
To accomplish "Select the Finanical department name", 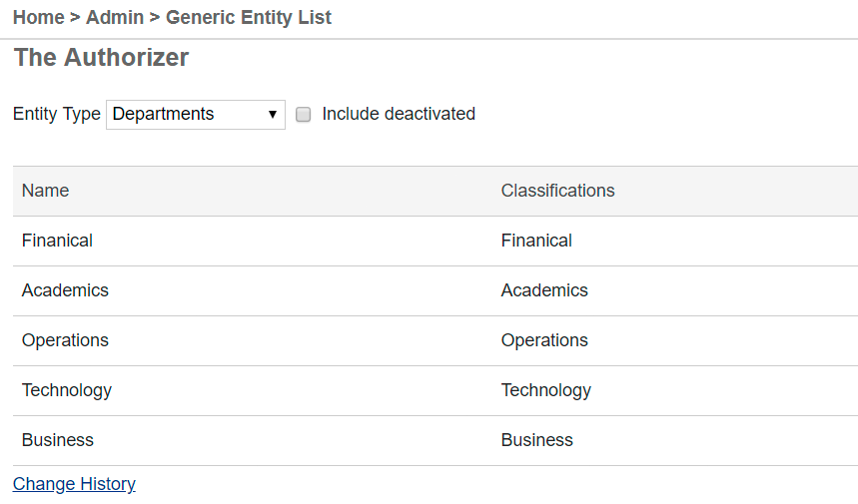I will pyautogui.click(x=57, y=241).
